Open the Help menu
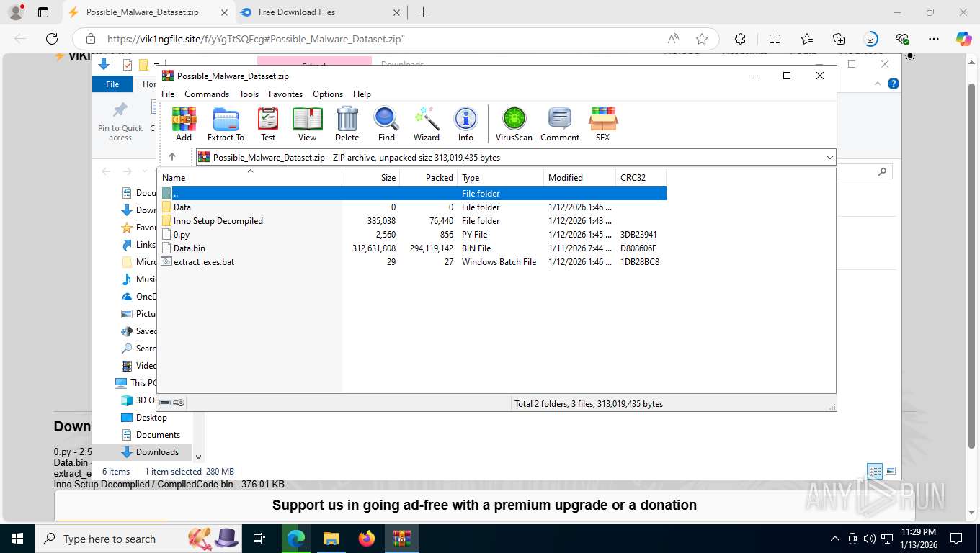 pyautogui.click(x=362, y=94)
